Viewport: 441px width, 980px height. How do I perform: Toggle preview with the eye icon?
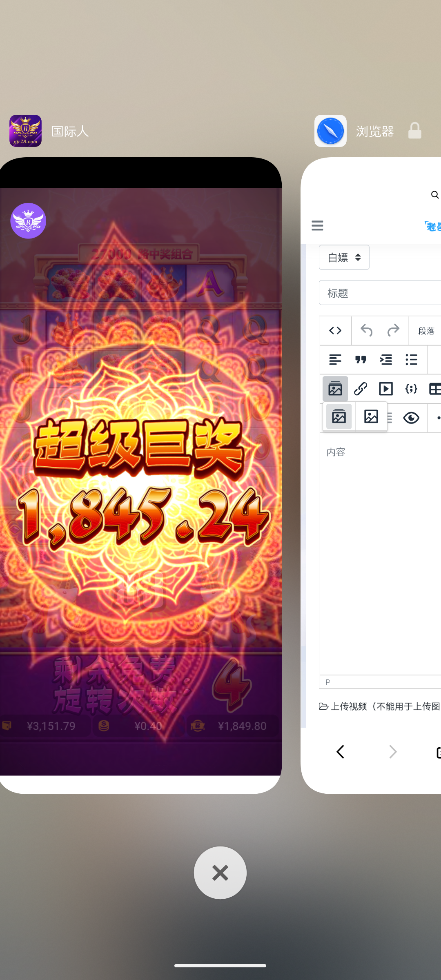pyautogui.click(x=411, y=418)
